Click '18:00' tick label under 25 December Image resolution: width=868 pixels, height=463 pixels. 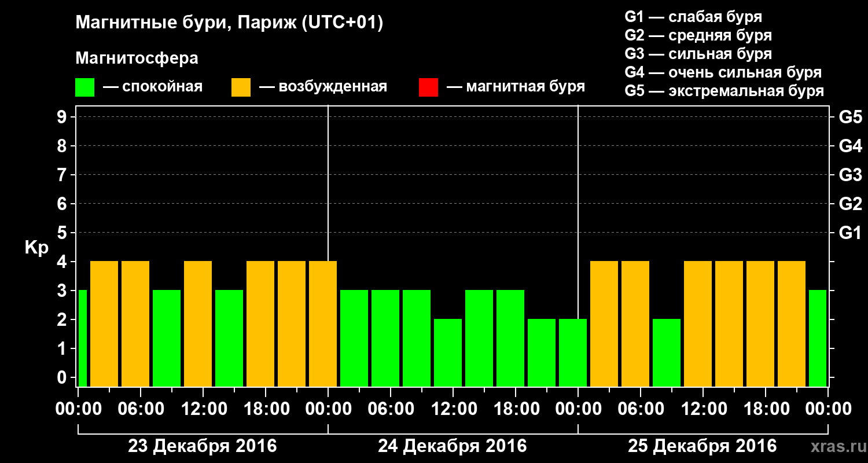(766, 409)
